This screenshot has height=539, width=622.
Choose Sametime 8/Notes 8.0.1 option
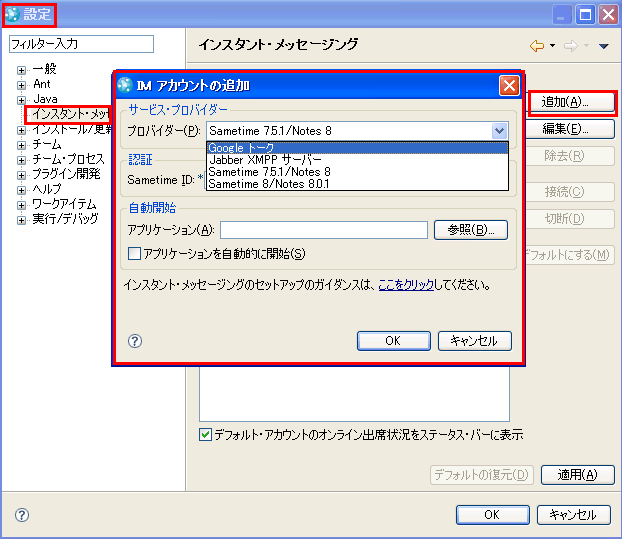[357, 184]
